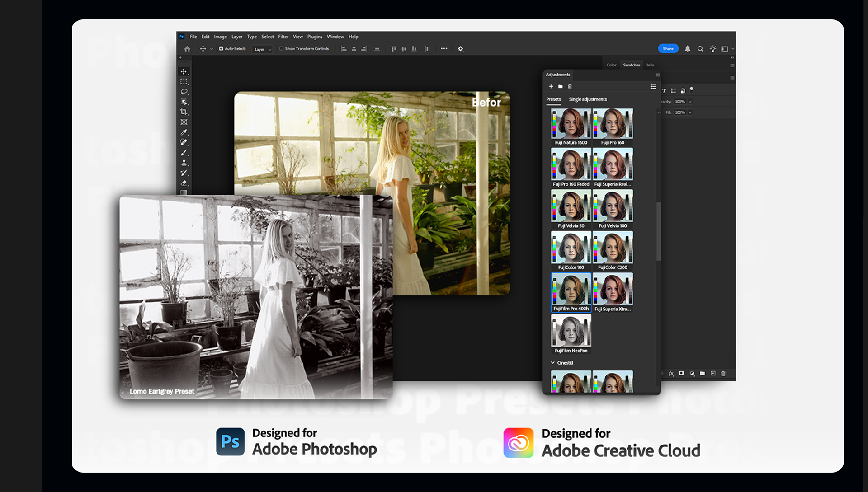Viewport: 868px width, 492px height.
Task: Delete preset with Adjustments trash icon
Action: (x=570, y=86)
